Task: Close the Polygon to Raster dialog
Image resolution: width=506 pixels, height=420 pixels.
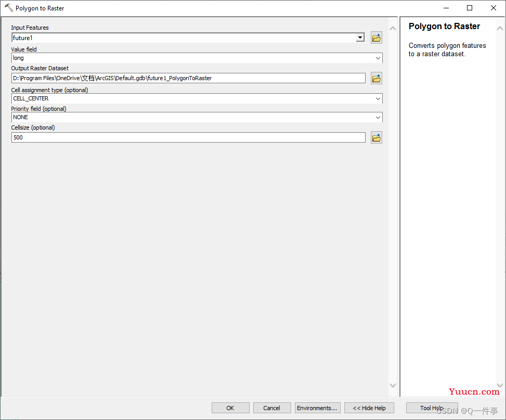Action: click(x=494, y=8)
